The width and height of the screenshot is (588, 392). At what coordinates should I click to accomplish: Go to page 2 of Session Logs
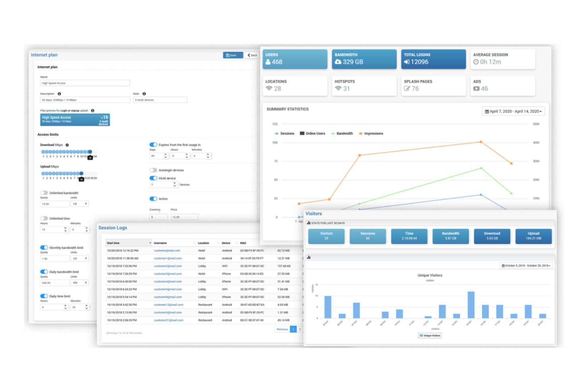(300, 329)
